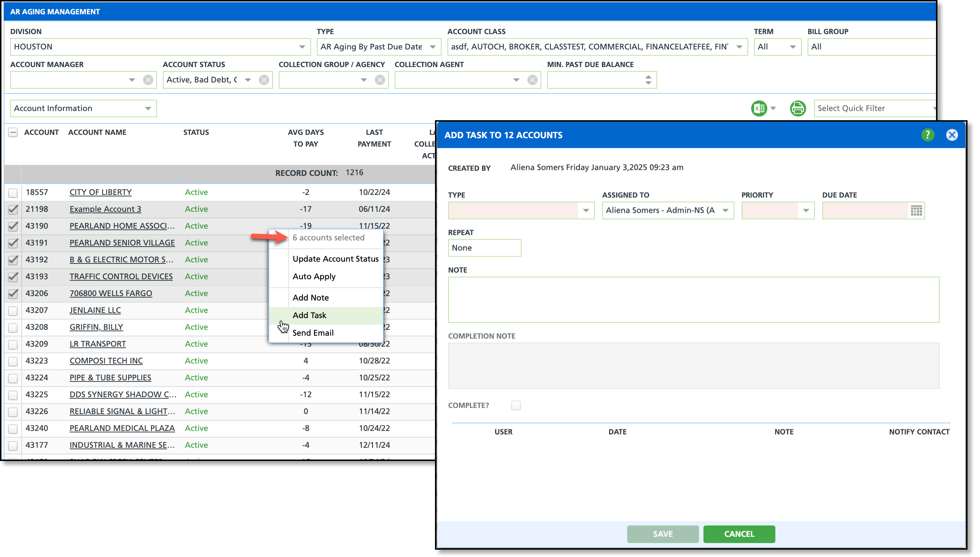Click the green print icon
This screenshot has width=980, height=557.
797,108
